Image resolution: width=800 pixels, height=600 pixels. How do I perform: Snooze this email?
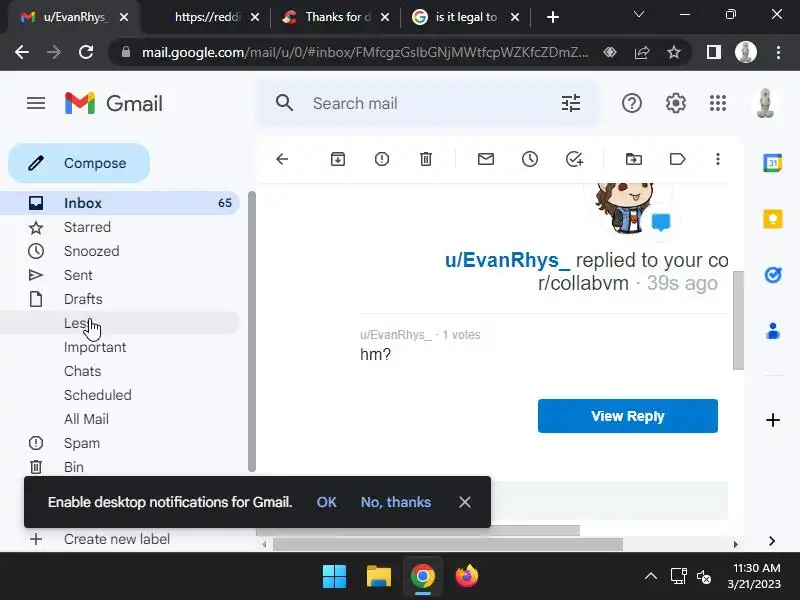(530, 159)
